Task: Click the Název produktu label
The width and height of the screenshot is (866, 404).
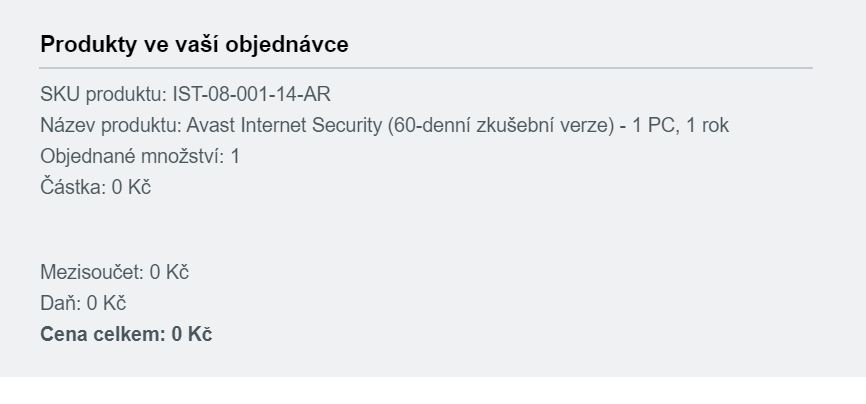Action: pyautogui.click(x=111, y=125)
